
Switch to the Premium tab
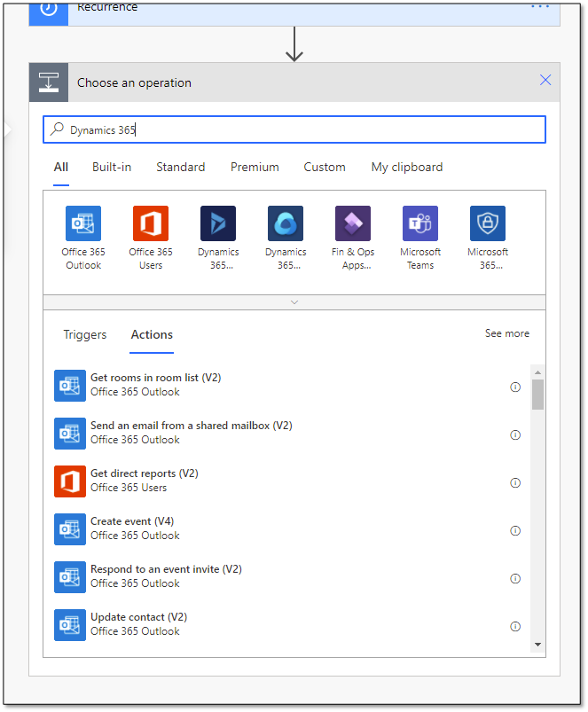(255, 167)
